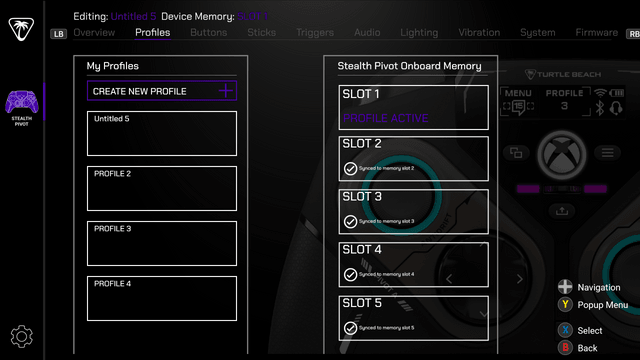Select the Untitled 5 profile
This screenshot has height=360, width=640.
pos(162,133)
